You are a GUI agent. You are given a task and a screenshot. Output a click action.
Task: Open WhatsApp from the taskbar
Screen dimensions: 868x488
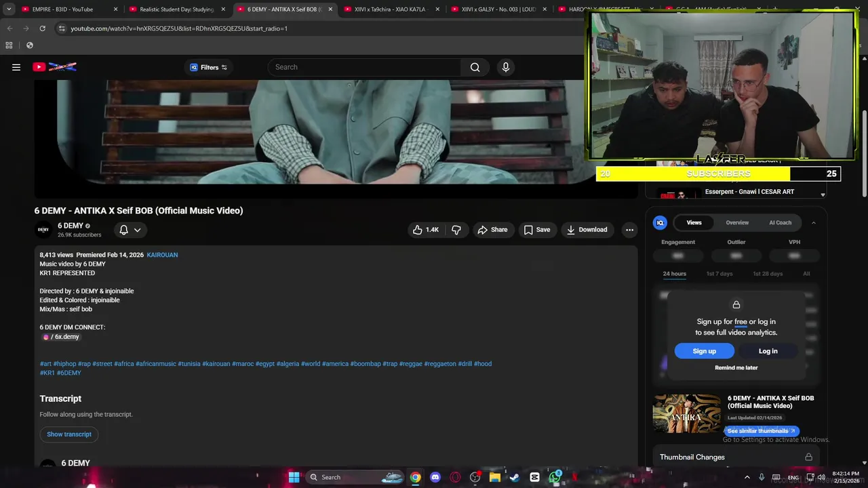pyautogui.click(x=555, y=477)
